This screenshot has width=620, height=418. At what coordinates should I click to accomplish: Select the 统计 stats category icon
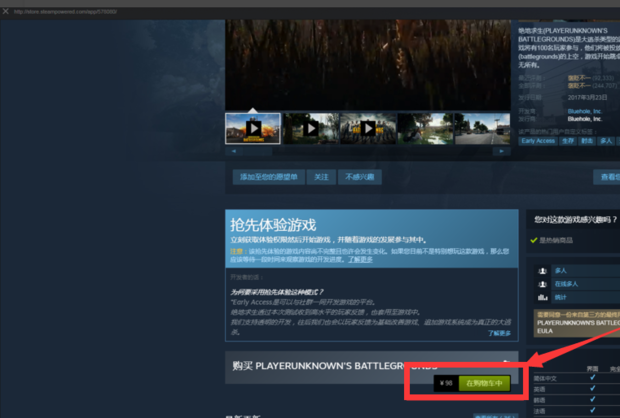(x=542, y=297)
